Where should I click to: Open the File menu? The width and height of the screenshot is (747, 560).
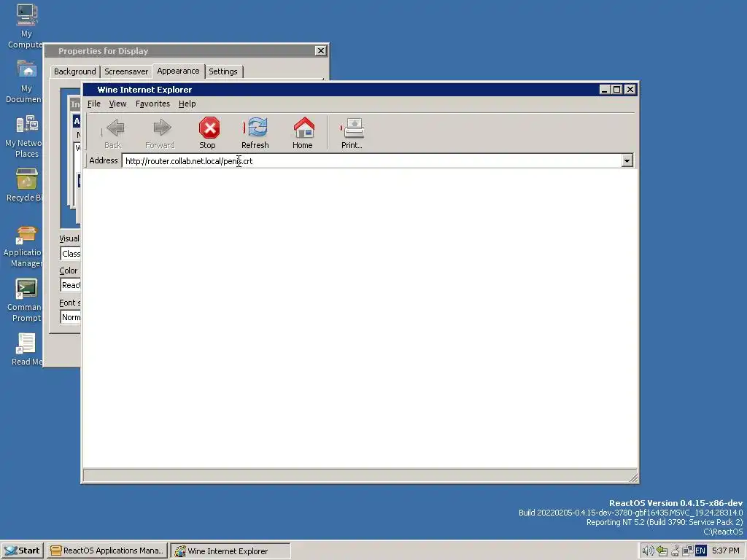[x=94, y=104]
